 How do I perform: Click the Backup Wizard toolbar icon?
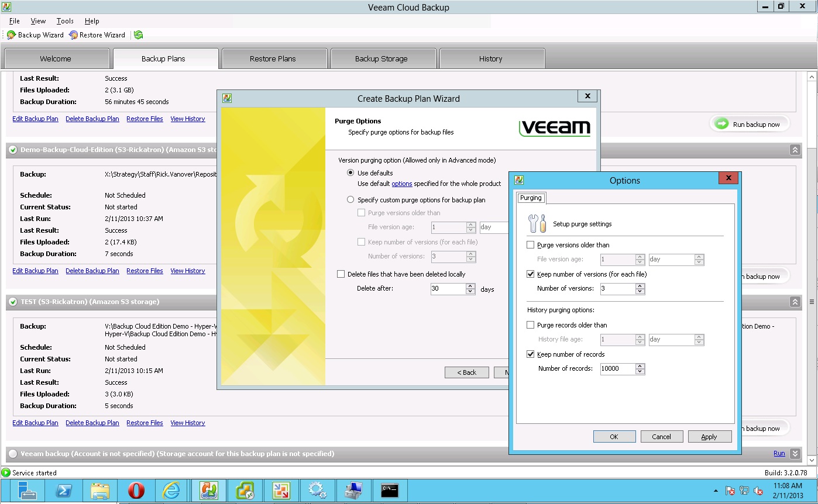click(x=12, y=35)
